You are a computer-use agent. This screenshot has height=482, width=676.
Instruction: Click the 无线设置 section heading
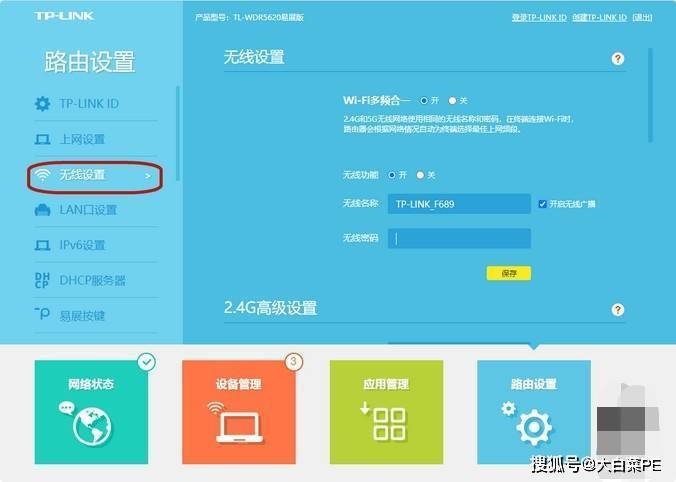(254, 57)
